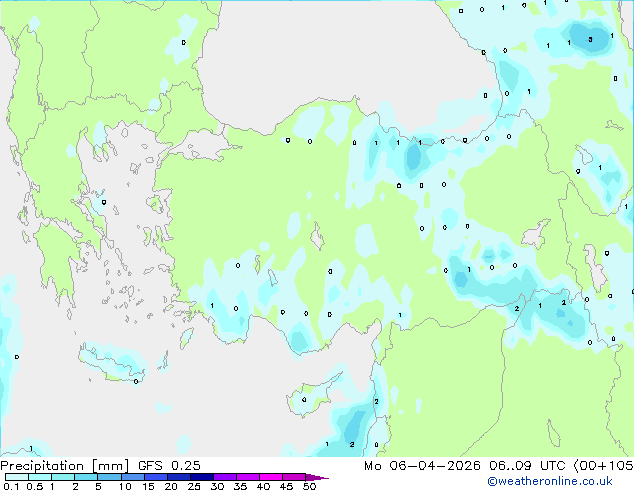Select the "50" legend scale label
This screenshot has height=490, width=634.
[309, 486]
